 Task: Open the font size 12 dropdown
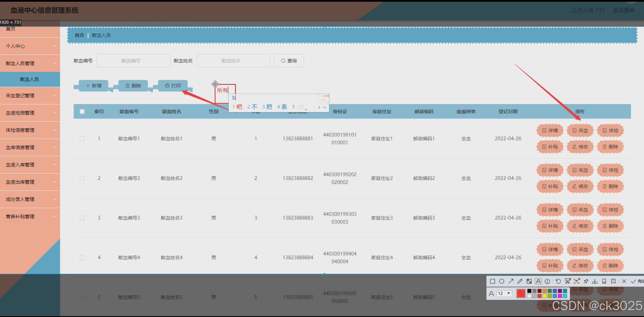click(x=505, y=293)
